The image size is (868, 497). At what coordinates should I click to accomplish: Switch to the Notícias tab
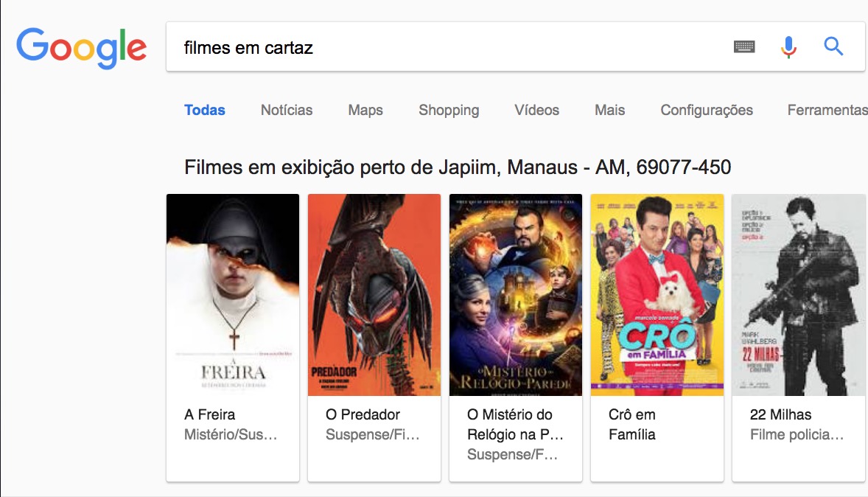point(287,110)
